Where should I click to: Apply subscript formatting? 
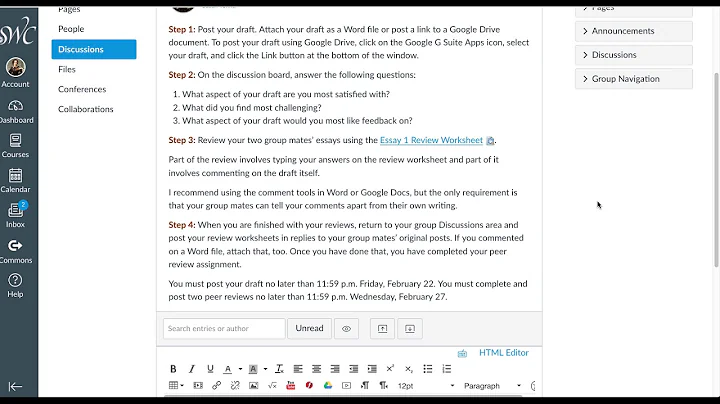(409, 369)
